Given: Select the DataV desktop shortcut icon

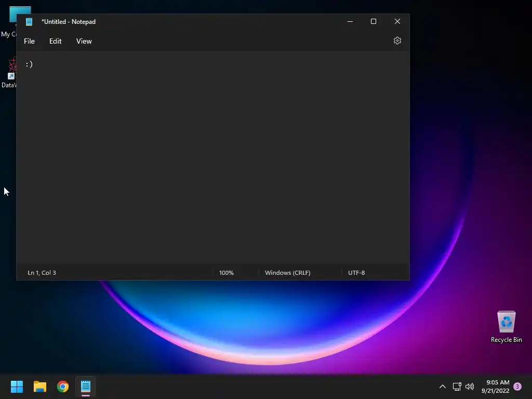Looking at the screenshot, I should tap(9, 73).
